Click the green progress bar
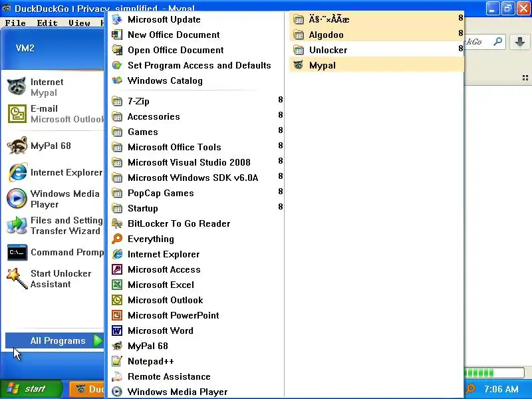 (493, 373)
